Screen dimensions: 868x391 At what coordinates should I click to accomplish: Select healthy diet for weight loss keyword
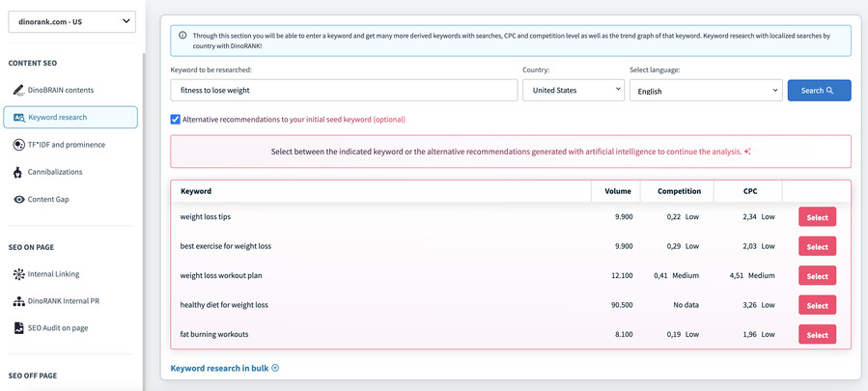click(x=817, y=305)
